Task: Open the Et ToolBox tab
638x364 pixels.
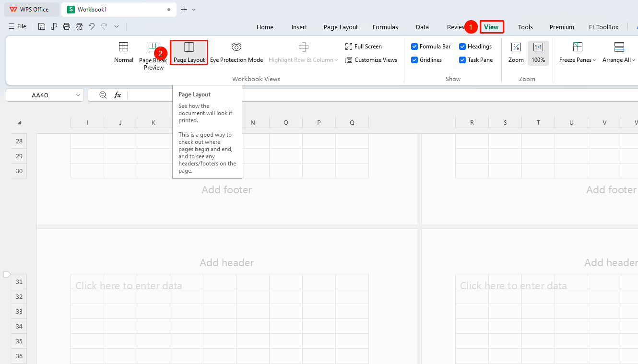Action: (604, 27)
